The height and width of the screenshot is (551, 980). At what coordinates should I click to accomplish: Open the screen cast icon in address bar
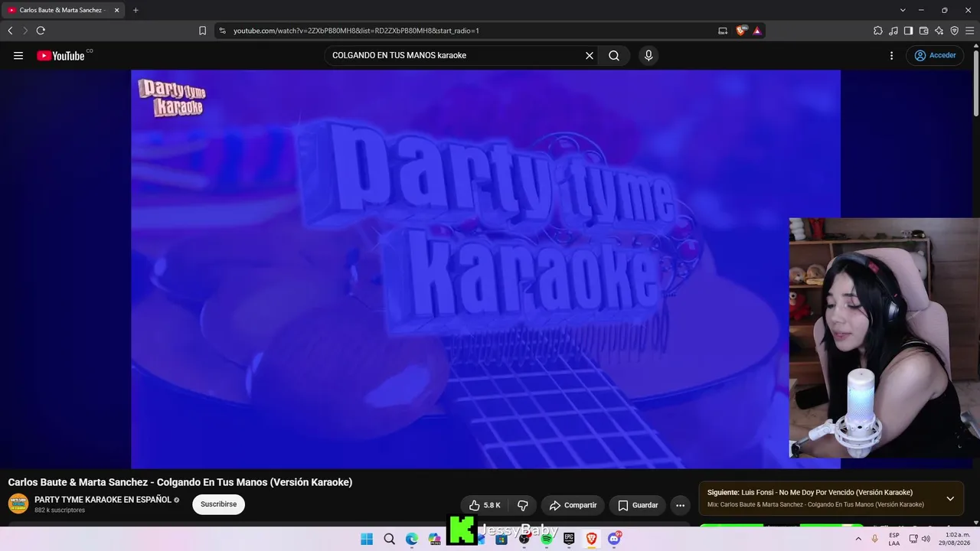coord(723,31)
